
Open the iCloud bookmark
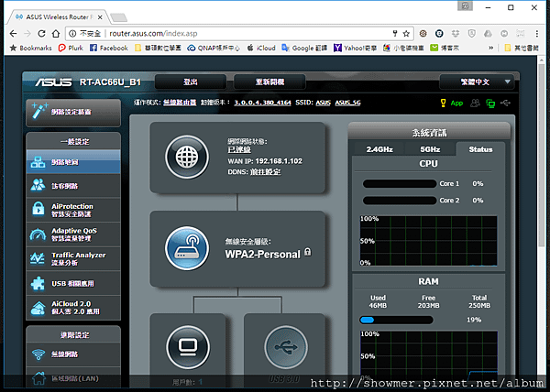261,48
